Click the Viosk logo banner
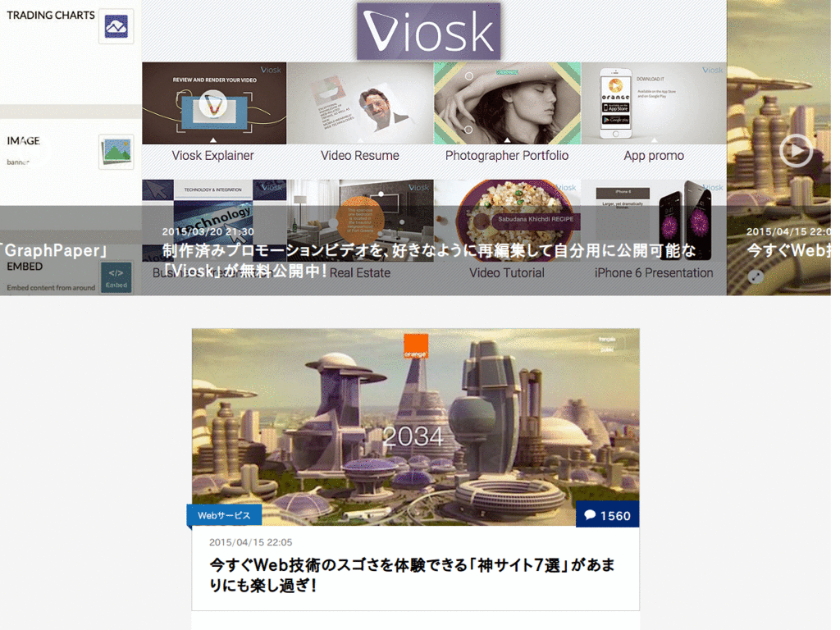 click(x=428, y=31)
